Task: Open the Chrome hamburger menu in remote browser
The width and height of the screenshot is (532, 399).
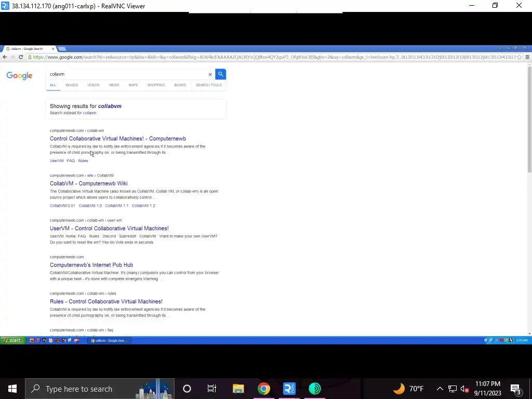Action: pyautogui.click(x=527, y=57)
